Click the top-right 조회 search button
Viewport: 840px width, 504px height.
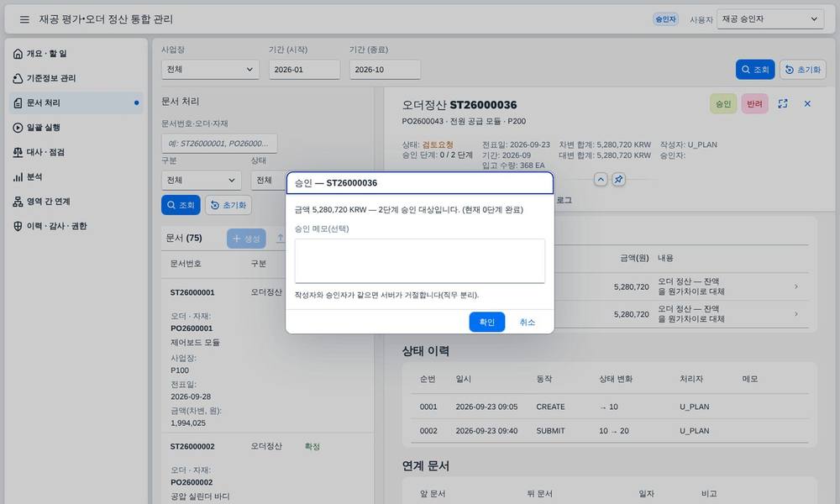click(x=755, y=70)
